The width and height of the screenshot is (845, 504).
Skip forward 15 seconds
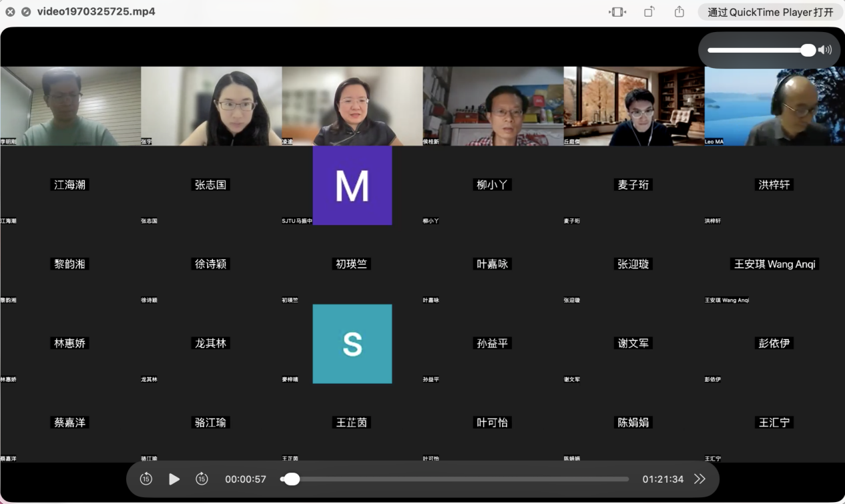(x=202, y=479)
